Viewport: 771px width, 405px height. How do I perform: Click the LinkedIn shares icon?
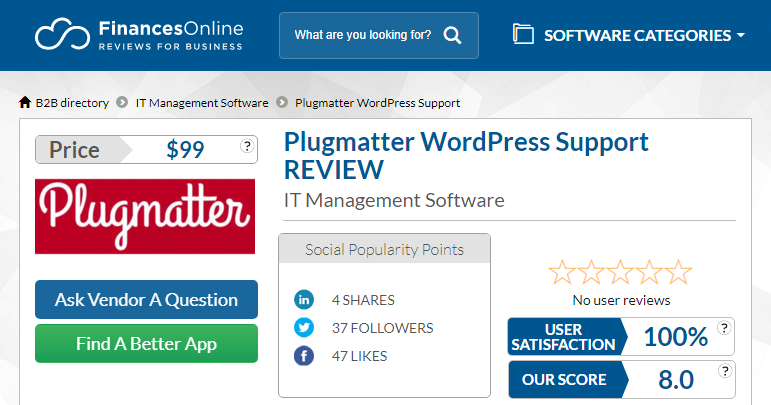[x=304, y=299]
